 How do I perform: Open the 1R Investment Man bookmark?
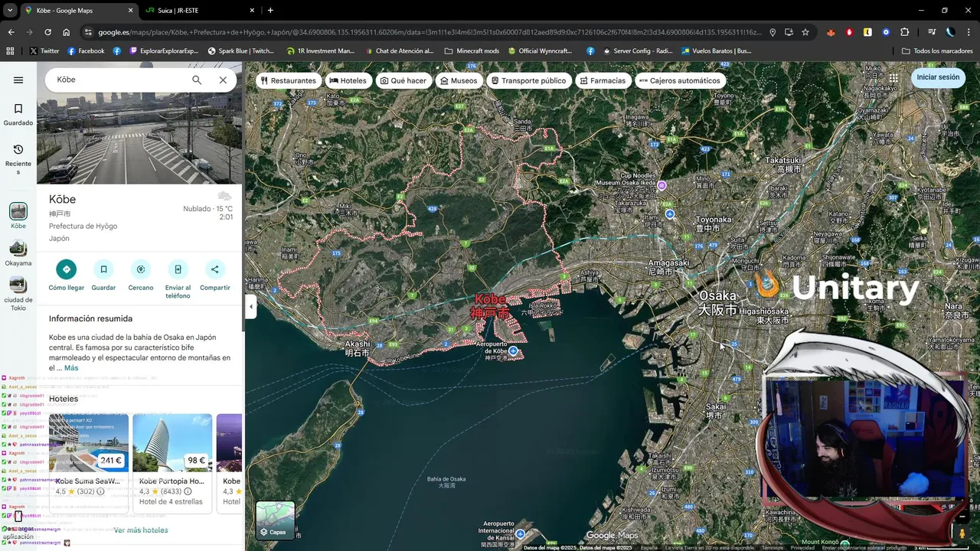pos(320,51)
